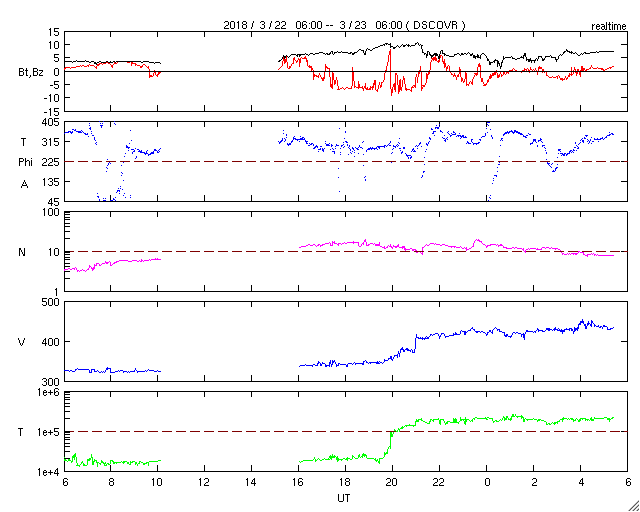Click the '300' speed tick label
Viewport: 640px width, 512px height.
pos(51,381)
